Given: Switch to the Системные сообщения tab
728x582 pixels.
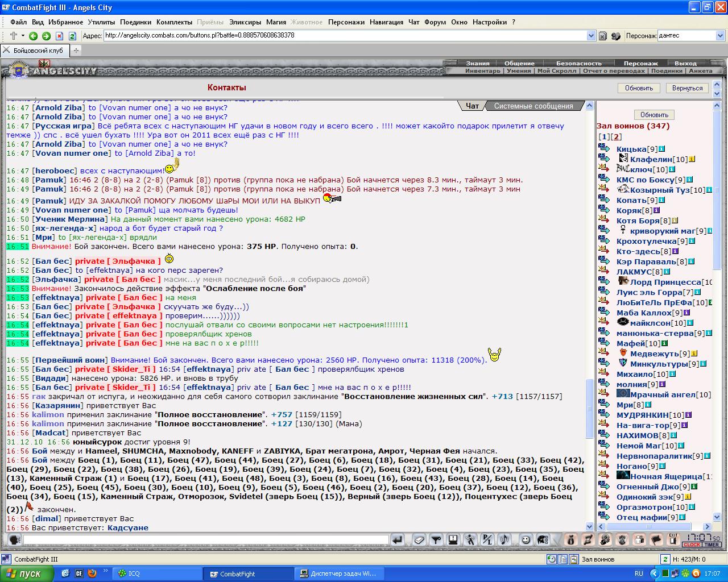Looking at the screenshot, I should 533,106.
